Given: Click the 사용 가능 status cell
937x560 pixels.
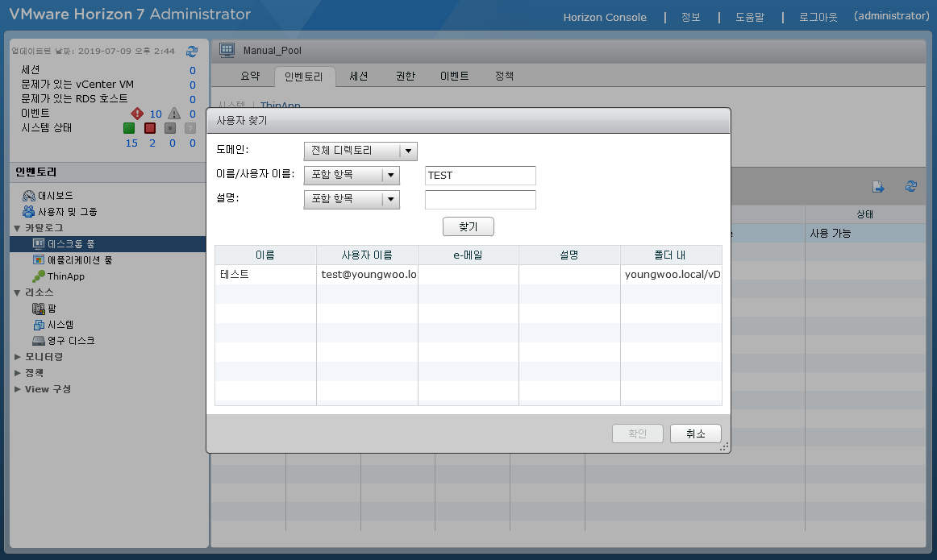Looking at the screenshot, I should click(x=864, y=234).
